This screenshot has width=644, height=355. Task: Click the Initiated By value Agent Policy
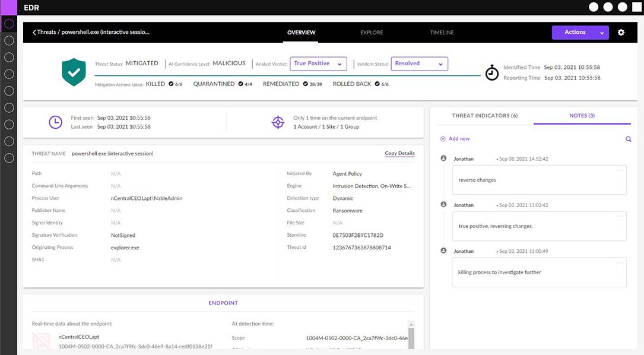[347, 174]
